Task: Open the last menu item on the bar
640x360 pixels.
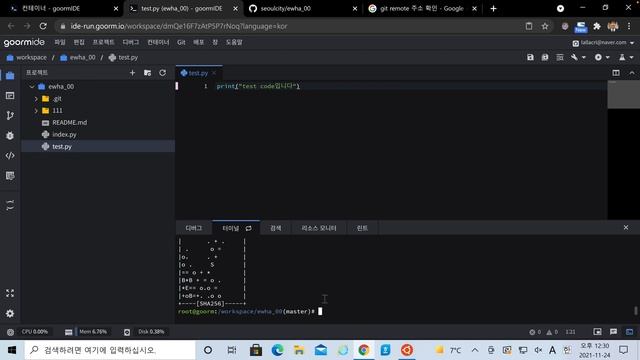Action: pos(234,42)
